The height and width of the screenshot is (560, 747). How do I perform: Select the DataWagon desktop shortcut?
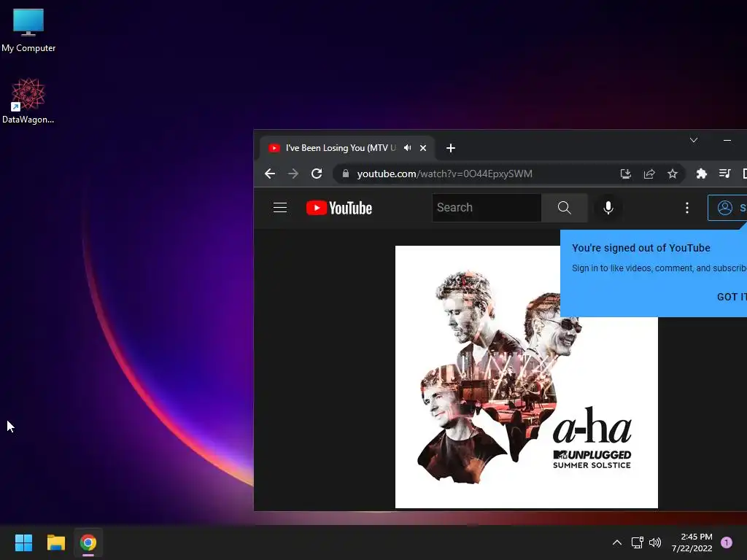(x=28, y=101)
